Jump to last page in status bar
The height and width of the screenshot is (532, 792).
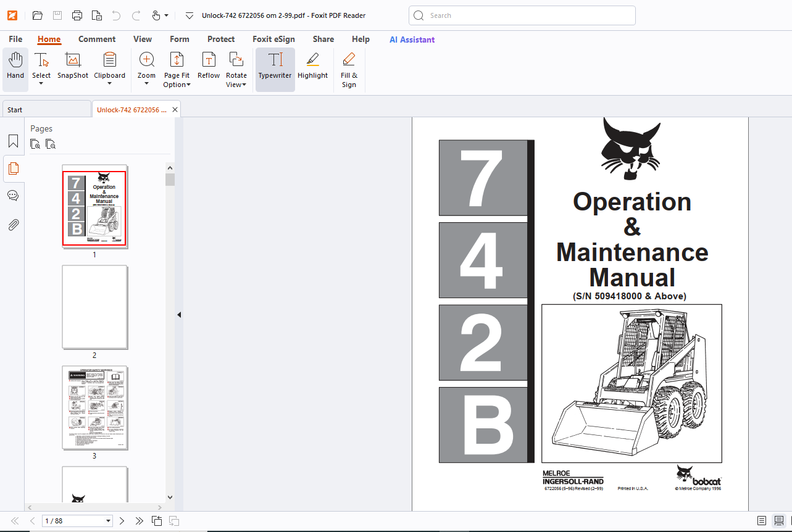139,521
